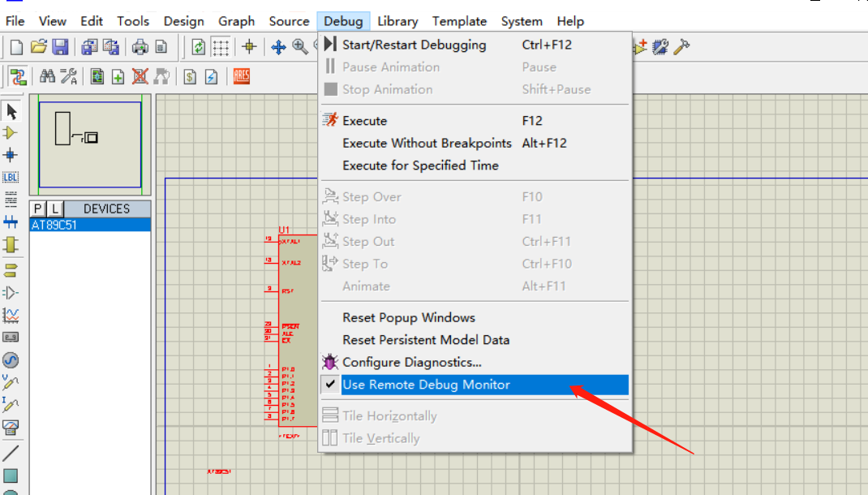Screen dimensions: 868x495
Task: Click the Packaging Tool icon
Action: pos(660,47)
